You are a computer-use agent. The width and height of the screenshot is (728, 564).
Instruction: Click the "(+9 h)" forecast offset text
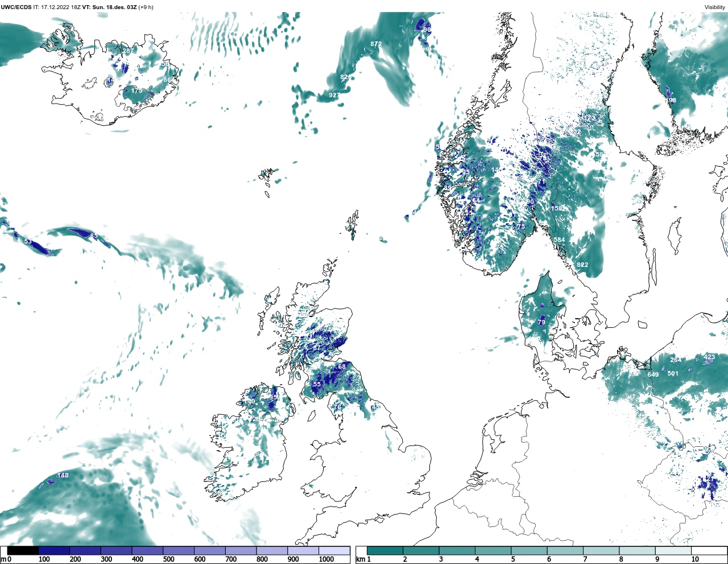point(146,7)
